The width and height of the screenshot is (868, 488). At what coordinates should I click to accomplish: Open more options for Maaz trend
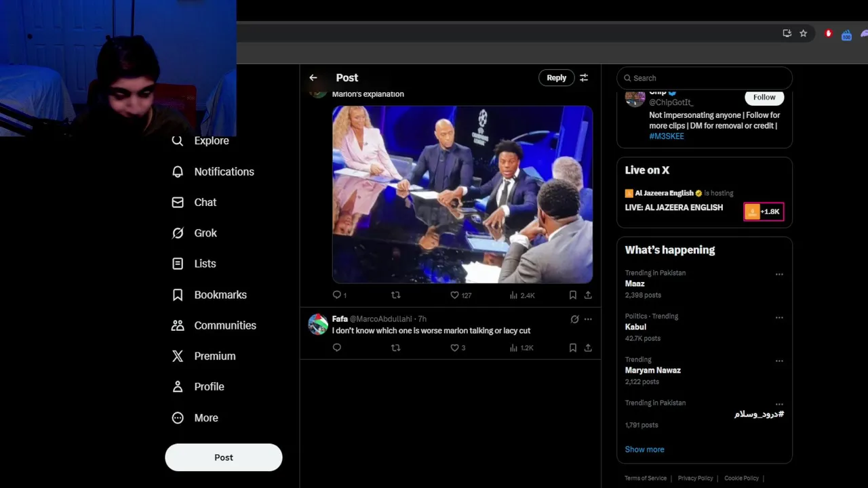click(779, 274)
